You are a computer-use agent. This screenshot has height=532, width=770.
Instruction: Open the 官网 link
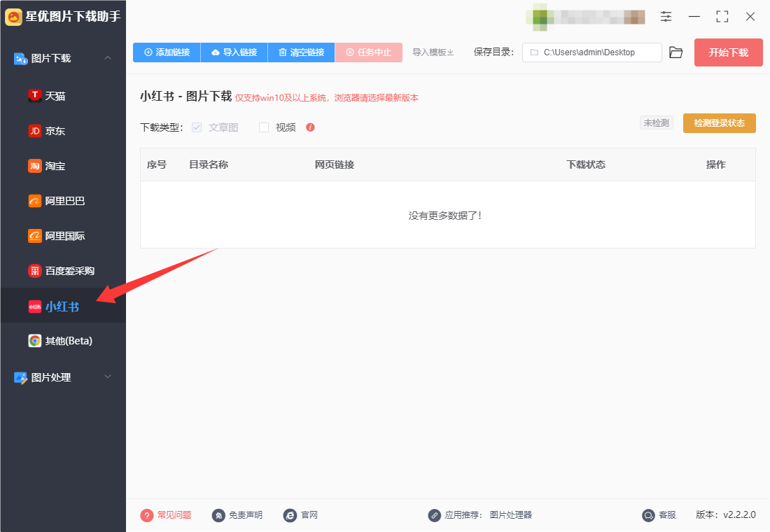[309, 514]
